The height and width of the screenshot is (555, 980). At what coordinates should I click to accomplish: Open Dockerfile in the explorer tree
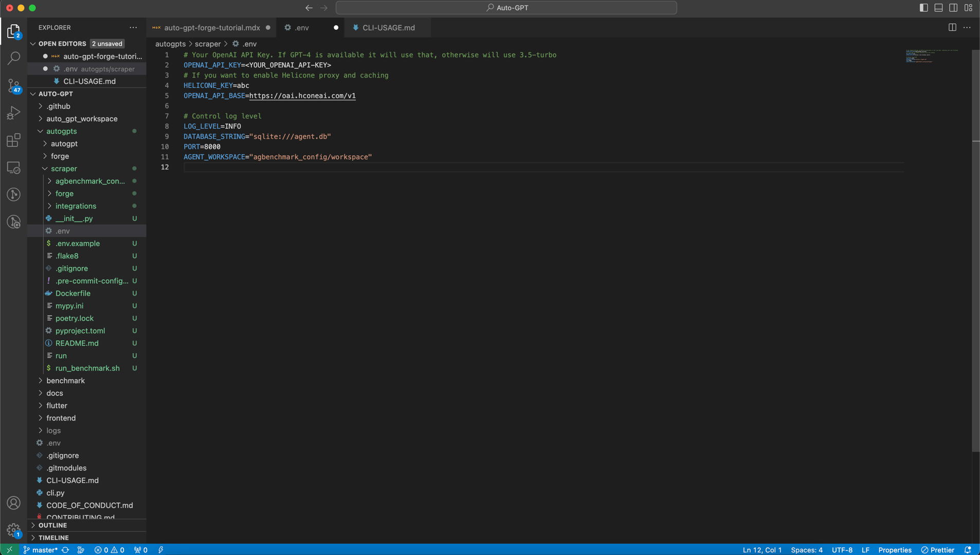[72, 293]
